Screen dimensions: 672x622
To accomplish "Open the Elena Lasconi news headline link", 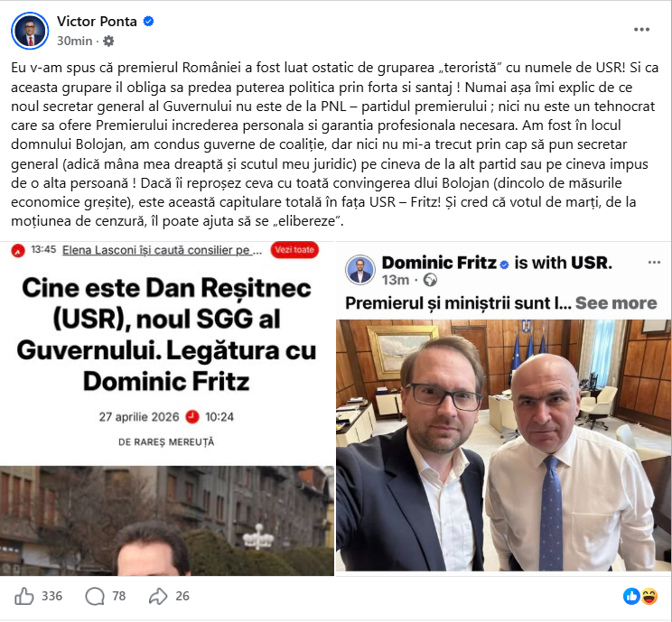I will click(162, 250).
